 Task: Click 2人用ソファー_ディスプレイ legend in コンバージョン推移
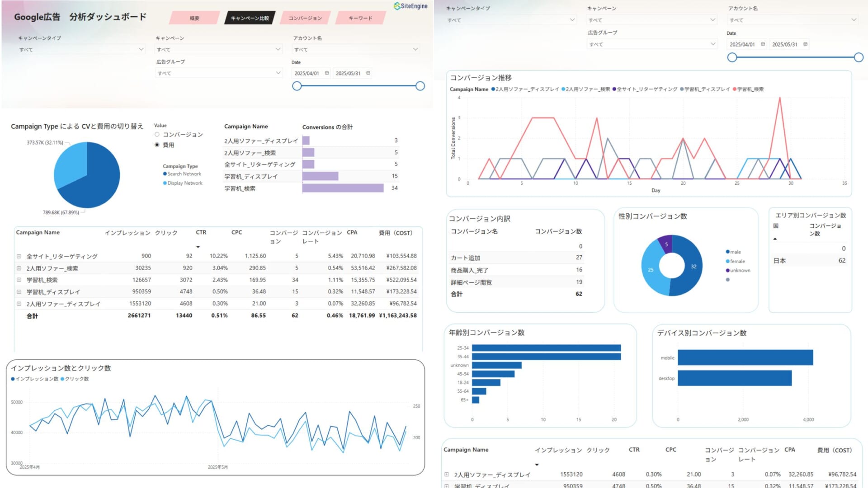point(525,89)
